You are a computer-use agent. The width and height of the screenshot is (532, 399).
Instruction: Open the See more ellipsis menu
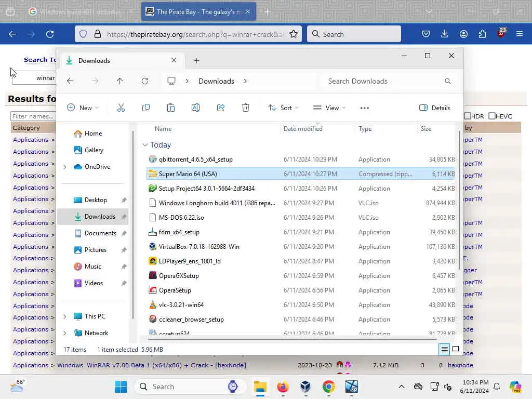(x=364, y=108)
